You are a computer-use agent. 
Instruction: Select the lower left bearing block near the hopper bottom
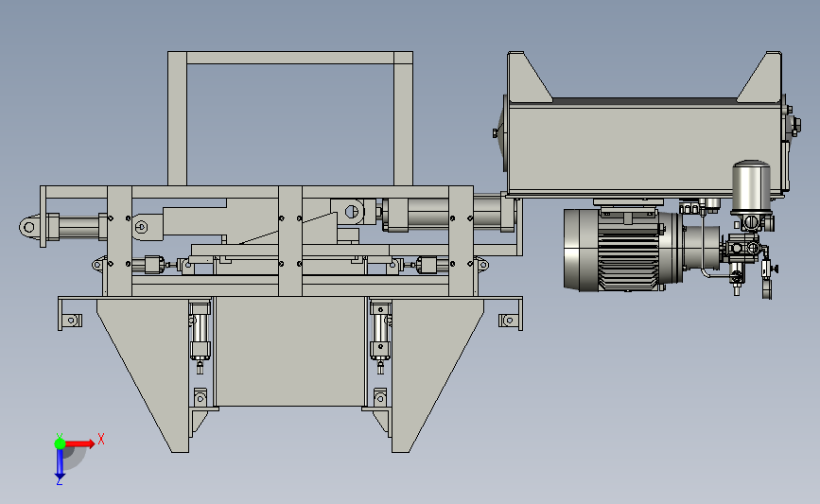coord(201,397)
